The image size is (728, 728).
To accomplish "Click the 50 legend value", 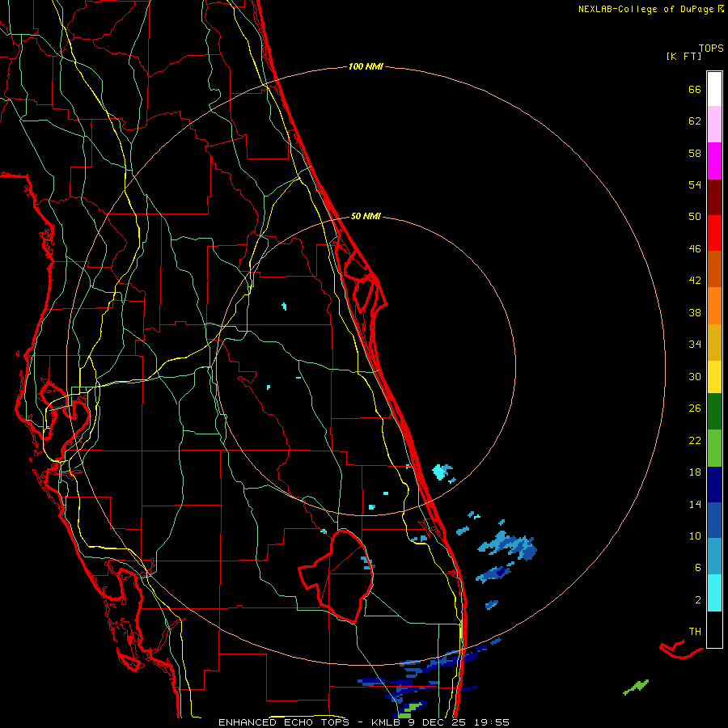I will [695, 216].
